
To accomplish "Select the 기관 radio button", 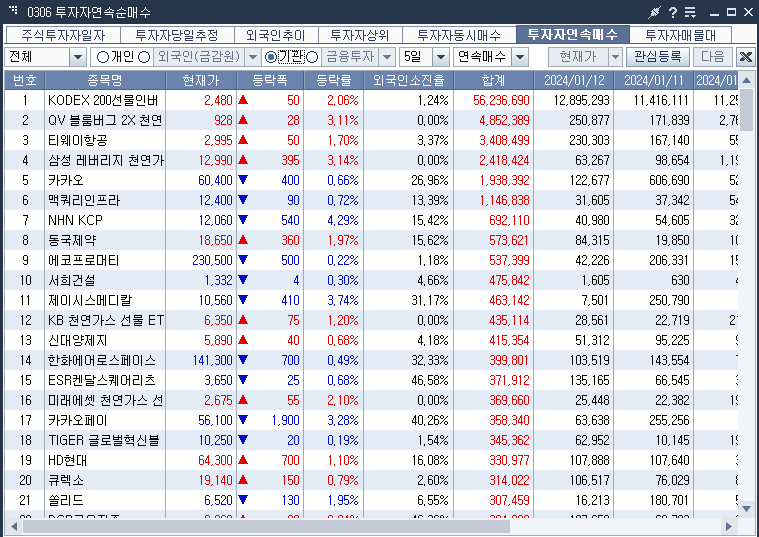I will pos(271,57).
